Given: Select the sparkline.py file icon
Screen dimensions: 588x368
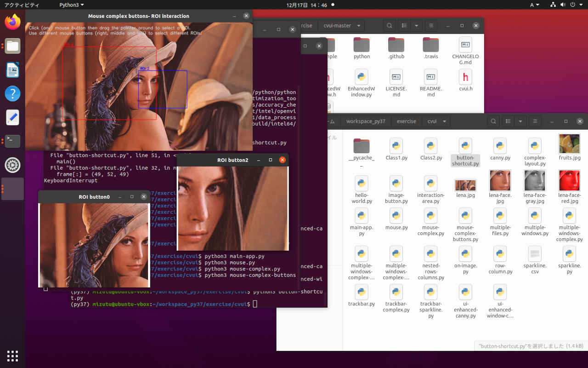Looking at the screenshot, I should click(x=570, y=254).
